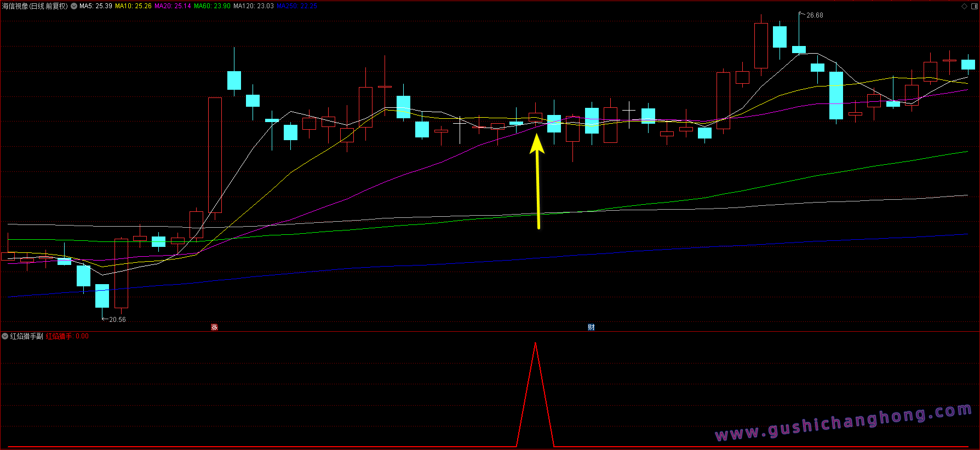Select the blue MA250 legend label
This screenshot has height=450, width=980.
(x=296, y=6)
